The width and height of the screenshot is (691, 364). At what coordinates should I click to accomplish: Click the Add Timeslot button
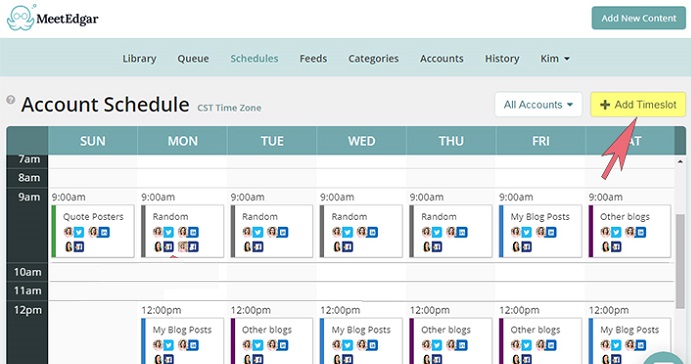pyautogui.click(x=638, y=104)
